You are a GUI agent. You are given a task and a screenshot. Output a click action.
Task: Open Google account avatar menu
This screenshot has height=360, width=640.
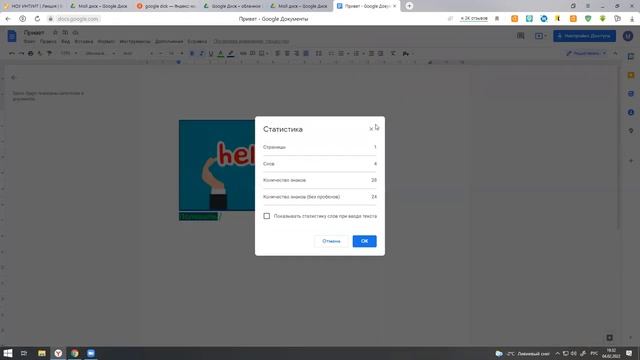click(628, 36)
